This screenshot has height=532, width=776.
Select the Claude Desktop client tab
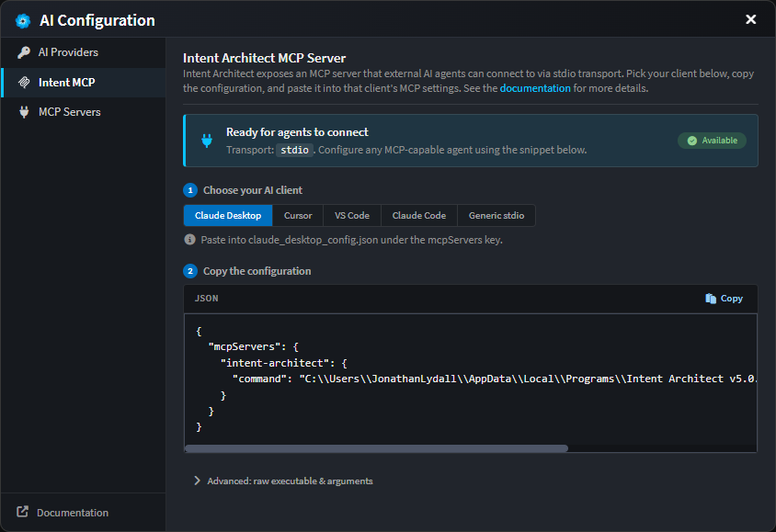(228, 216)
